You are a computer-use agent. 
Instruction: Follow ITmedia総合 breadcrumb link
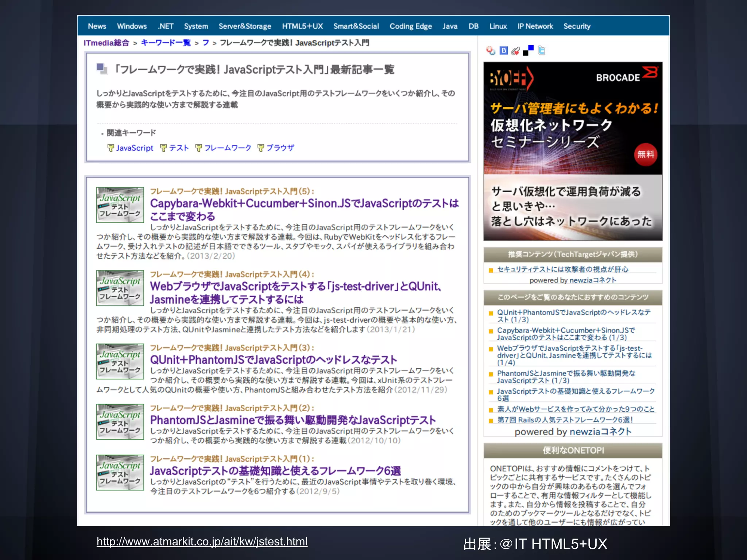click(106, 43)
